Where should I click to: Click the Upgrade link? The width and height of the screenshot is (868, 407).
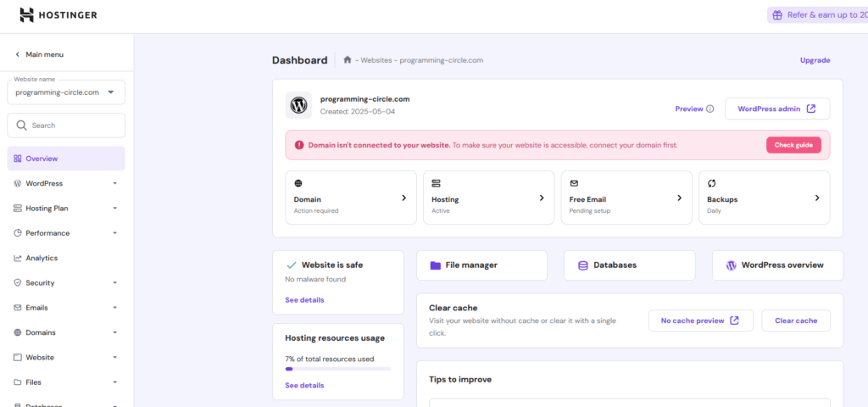pyautogui.click(x=815, y=60)
